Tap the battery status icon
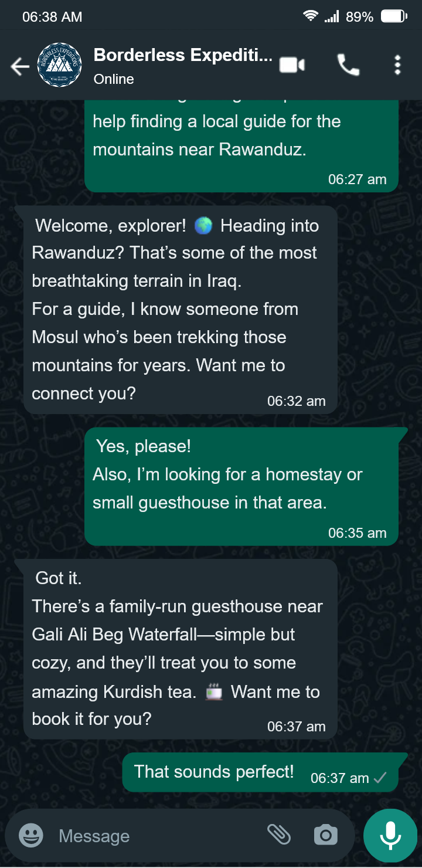Viewport: 422px width, 868px height. click(394, 17)
